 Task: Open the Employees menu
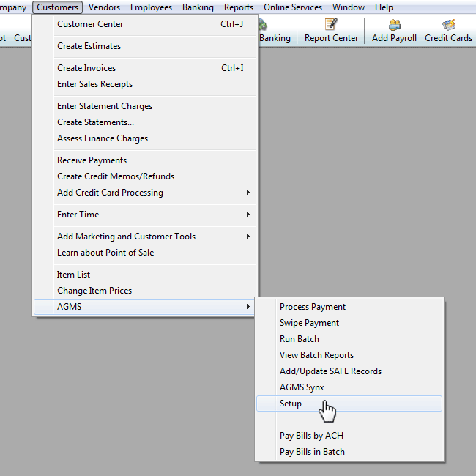(151, 7)
